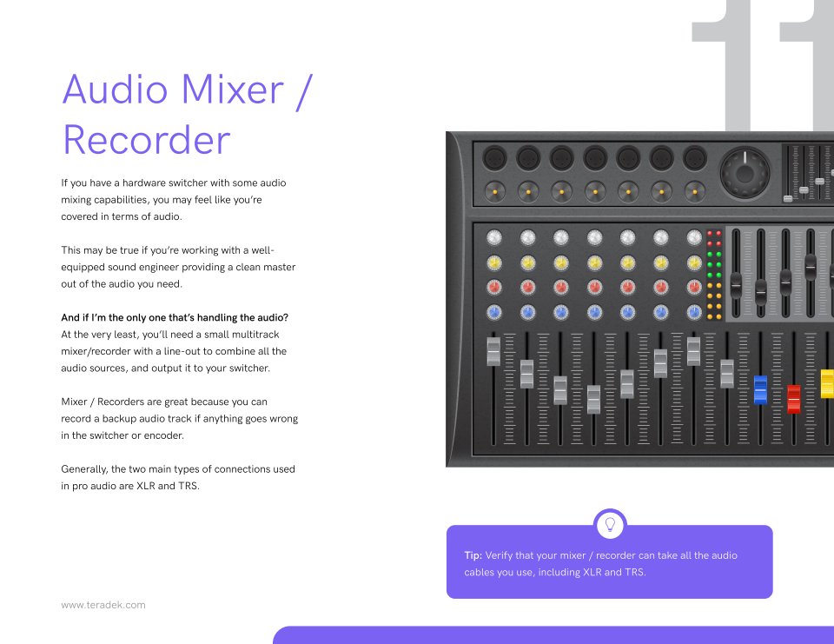Click the paragraph starting with 'Mixer / Recorders are great'
The image size is (834, 644).
[179, 419]
